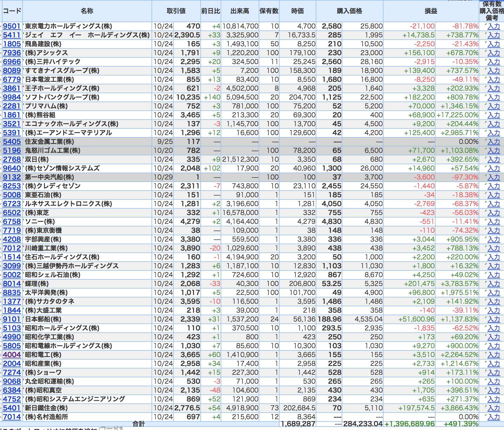Click the name 王子ホールディングス(株)
The height and width of the screenshot is (430, 504).
(x=62, y=88)
